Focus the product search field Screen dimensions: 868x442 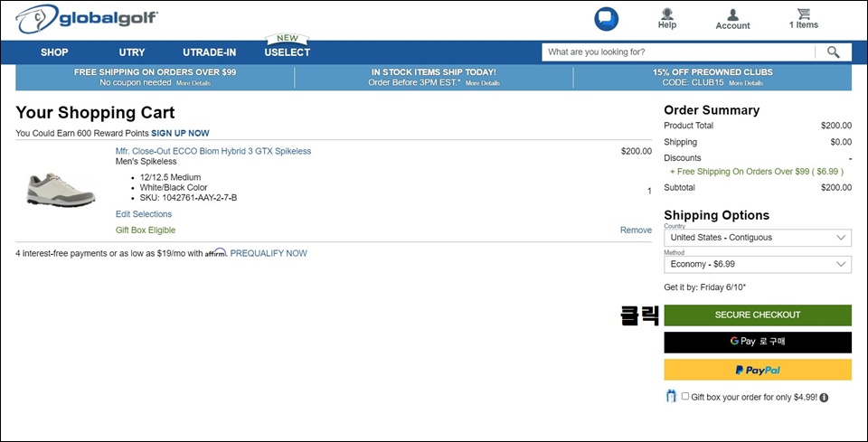(x=678, y=52)
